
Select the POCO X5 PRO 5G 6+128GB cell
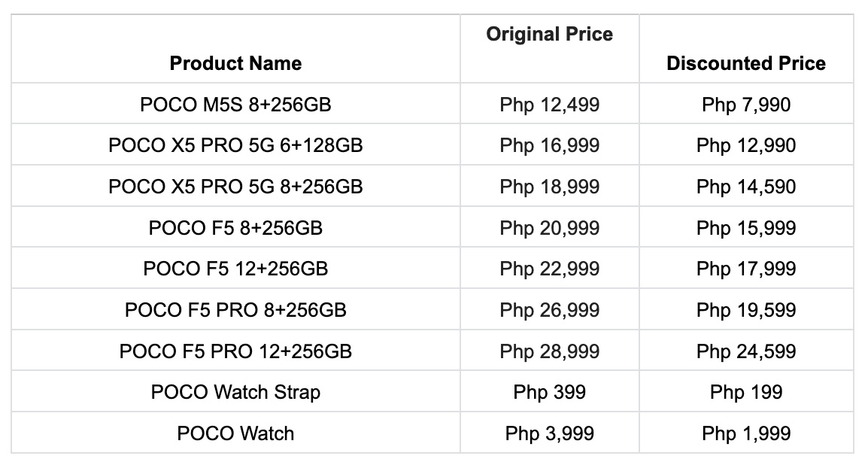[x=236, y=145]
